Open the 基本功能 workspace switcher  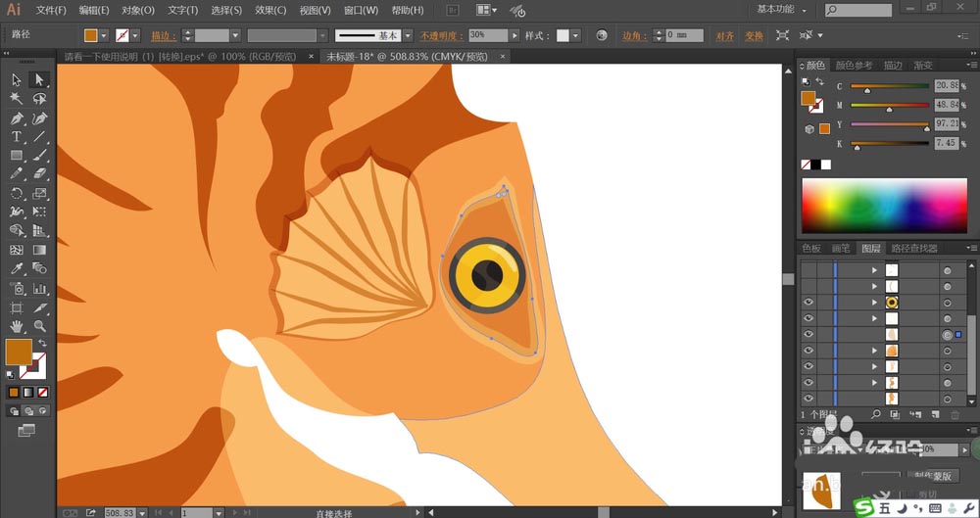pos(781,10)
